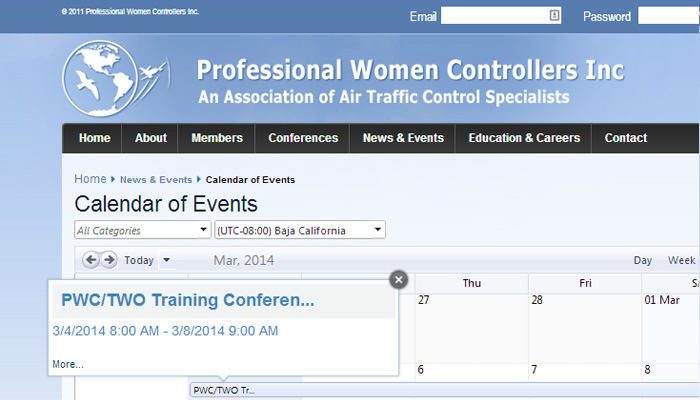Click the Calendar of Events page heading
The image size is (700, 400).
[166, 204]
